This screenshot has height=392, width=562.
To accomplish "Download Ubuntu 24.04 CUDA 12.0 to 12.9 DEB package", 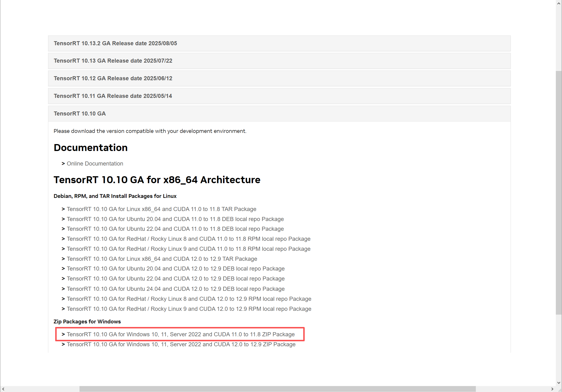I will point(175,289).
